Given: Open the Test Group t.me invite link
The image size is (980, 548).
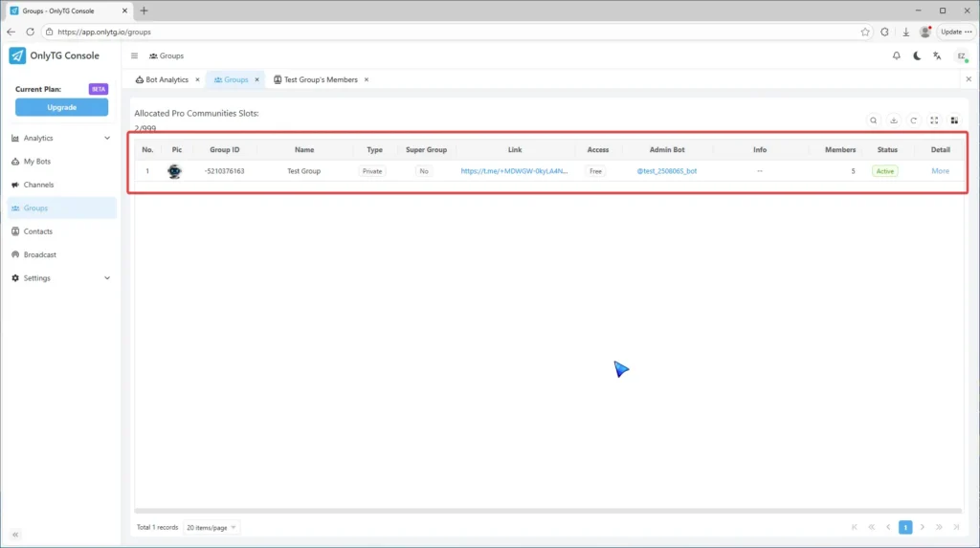Looking at the screenshot, I should pos(514,171).
